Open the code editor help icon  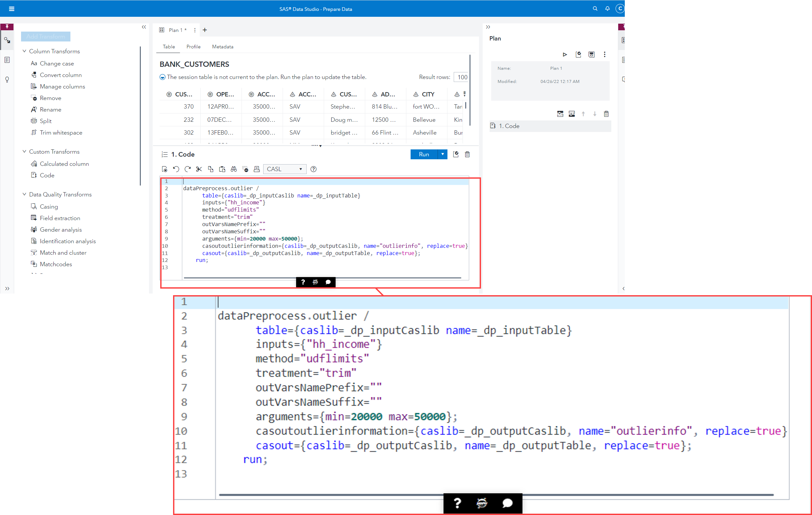pyautogui.click(x=313, y=169)
